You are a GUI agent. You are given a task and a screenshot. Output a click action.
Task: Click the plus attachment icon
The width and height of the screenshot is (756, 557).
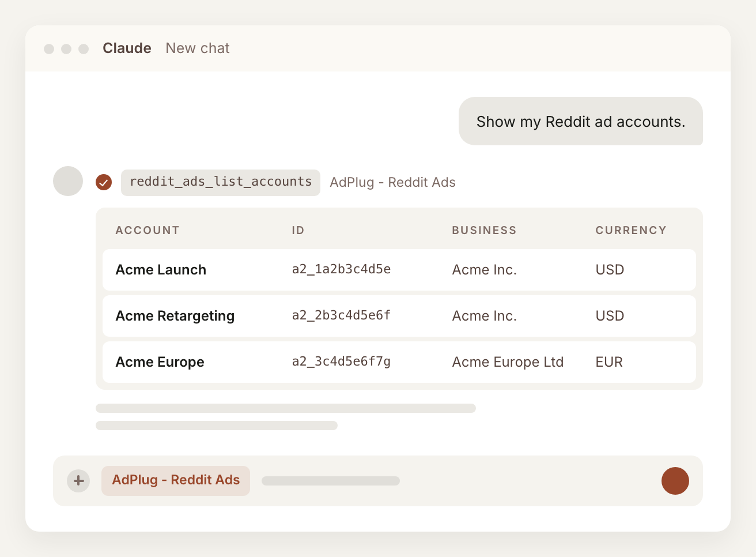78,481
